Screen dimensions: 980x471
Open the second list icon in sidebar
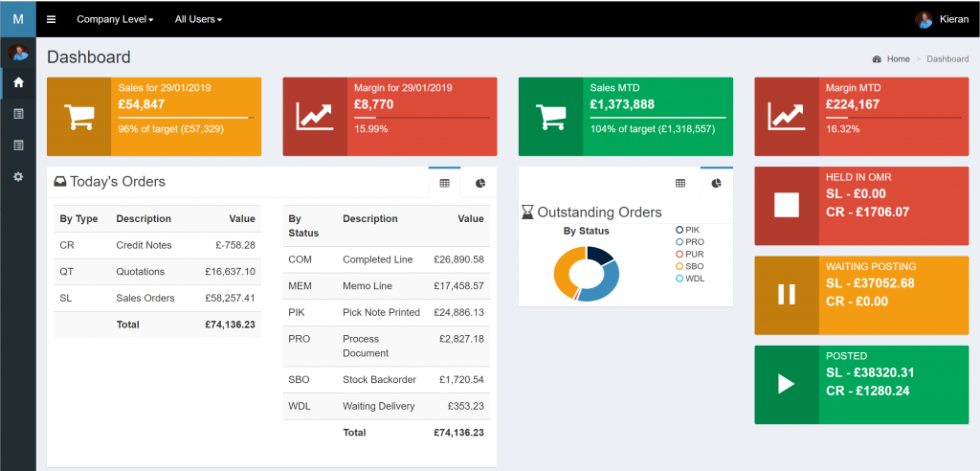point(18,146)
